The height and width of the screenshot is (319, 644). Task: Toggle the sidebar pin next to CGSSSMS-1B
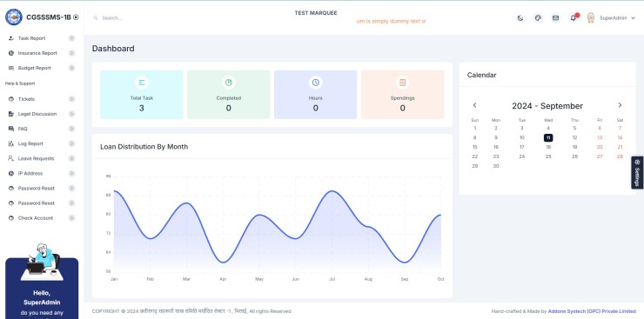point(76,17)
